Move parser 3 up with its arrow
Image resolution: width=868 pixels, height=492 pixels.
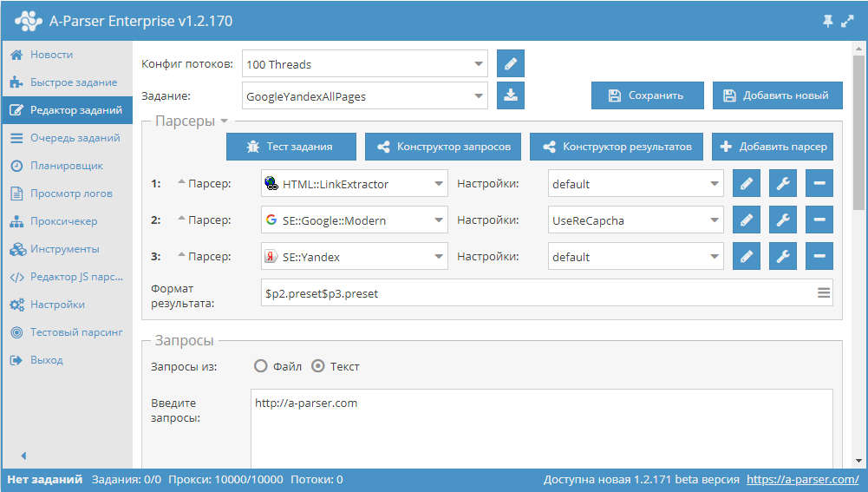point(181,255)
